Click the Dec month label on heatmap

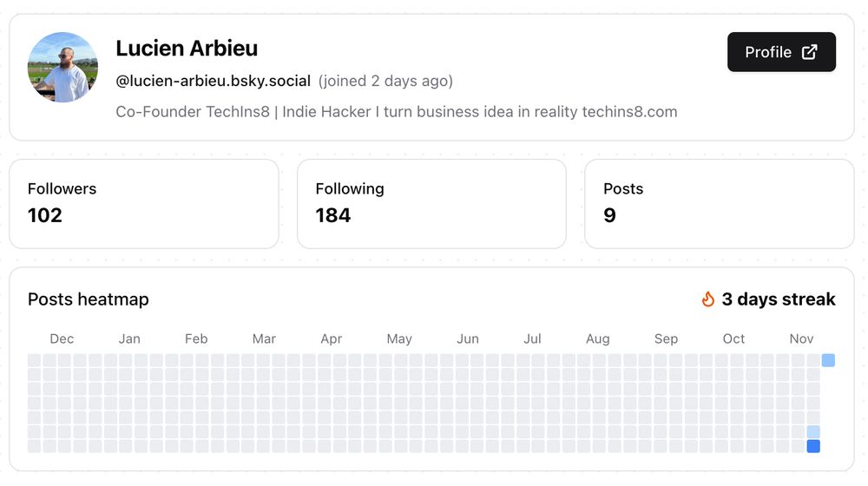[62, 338]
